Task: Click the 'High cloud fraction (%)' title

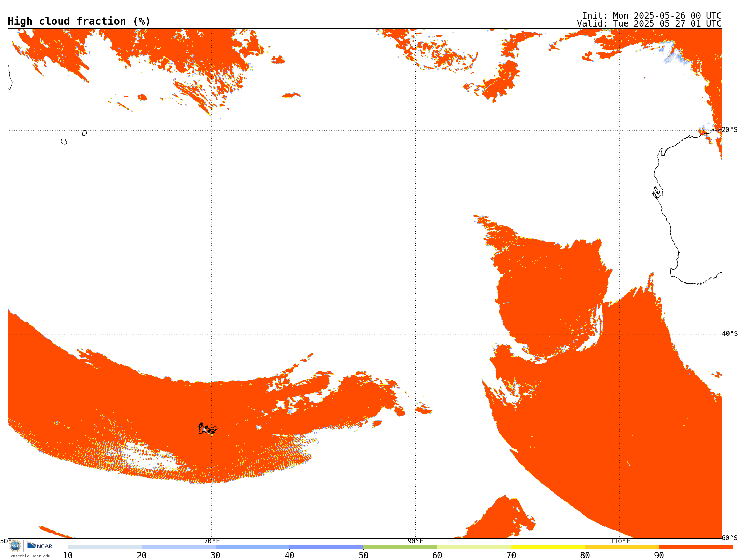Action: [x=79, y=21]
